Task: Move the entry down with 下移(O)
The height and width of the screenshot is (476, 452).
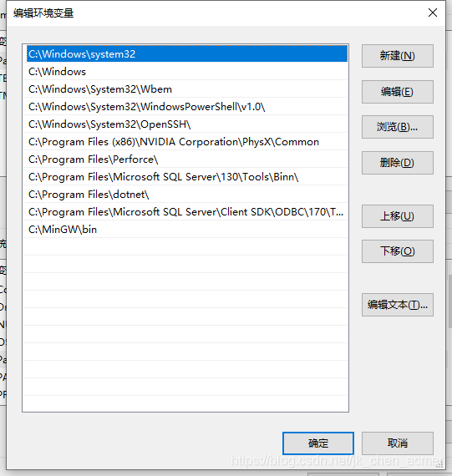Action: [x=398, y=251]
